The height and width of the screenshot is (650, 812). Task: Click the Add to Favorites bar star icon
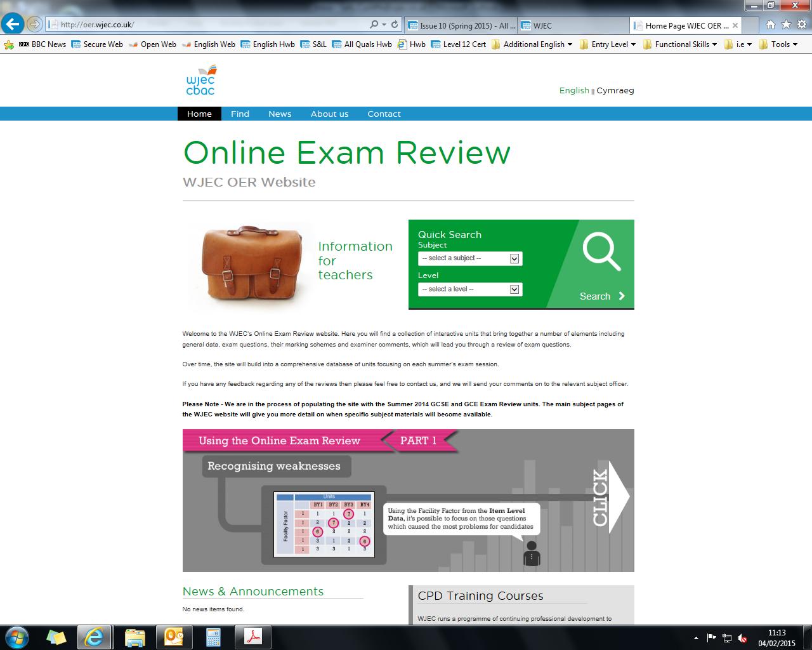(8, 44)
